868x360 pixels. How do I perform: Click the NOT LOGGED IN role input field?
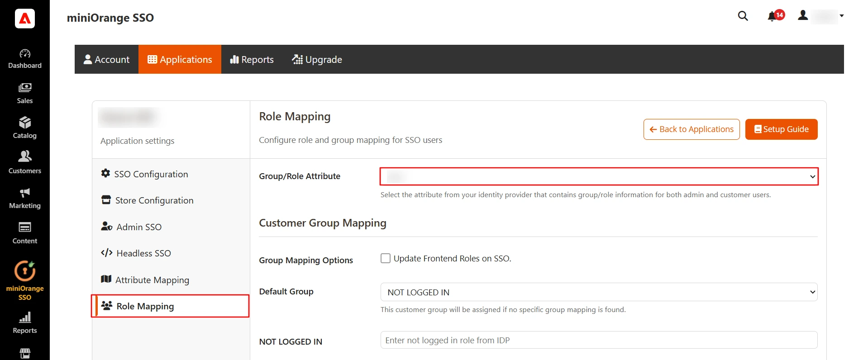click(x=599, y=340)
